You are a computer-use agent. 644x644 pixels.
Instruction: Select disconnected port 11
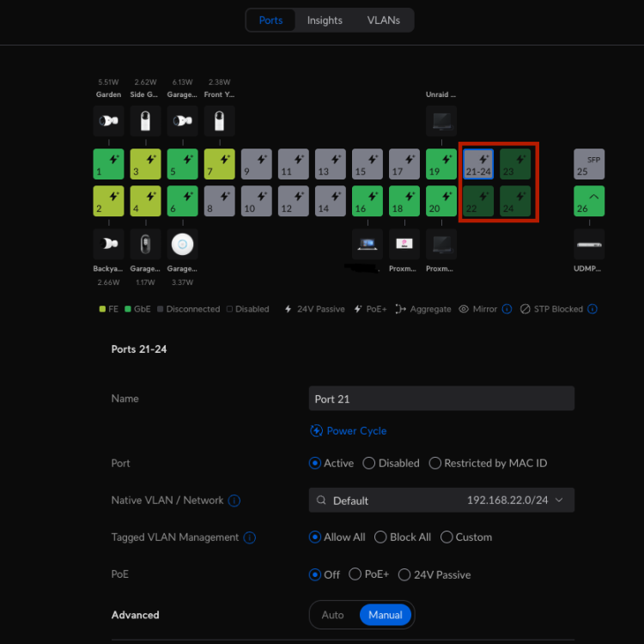click(x=294, y=164)
